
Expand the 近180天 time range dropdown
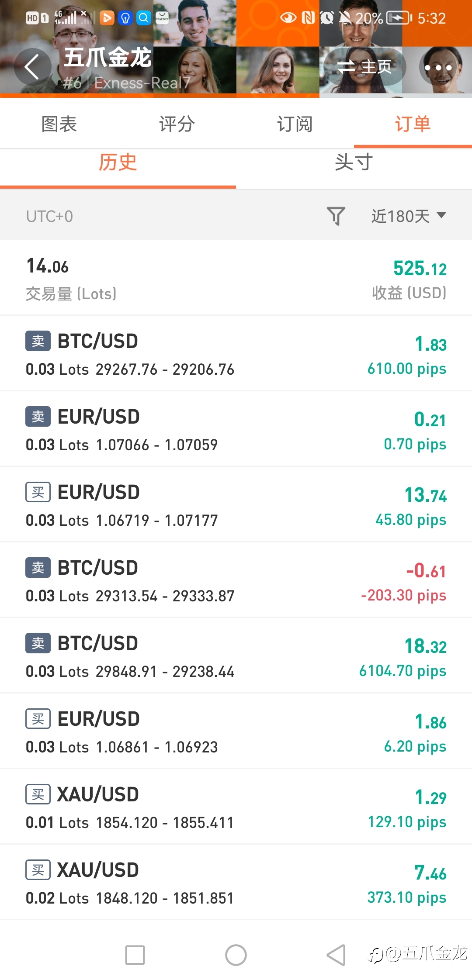tap(409, 216)
